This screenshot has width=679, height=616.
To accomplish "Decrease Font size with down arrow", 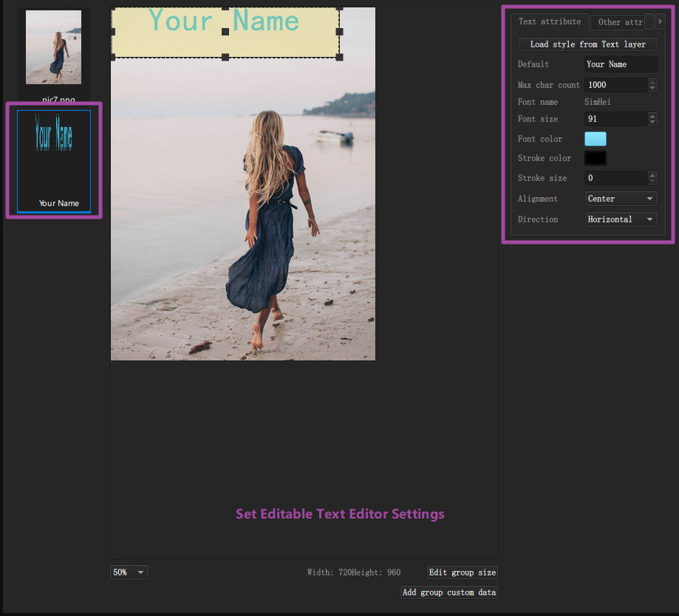I will [x=652, y=123].
